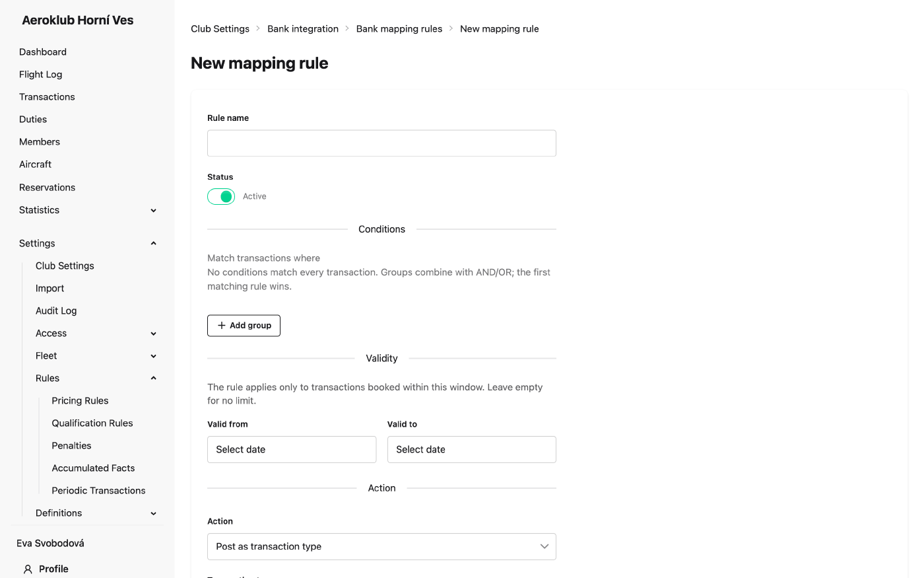Open Club Settings in the sidebar
The height and width of the screenshot is (578, 924).
click(65, 266)
